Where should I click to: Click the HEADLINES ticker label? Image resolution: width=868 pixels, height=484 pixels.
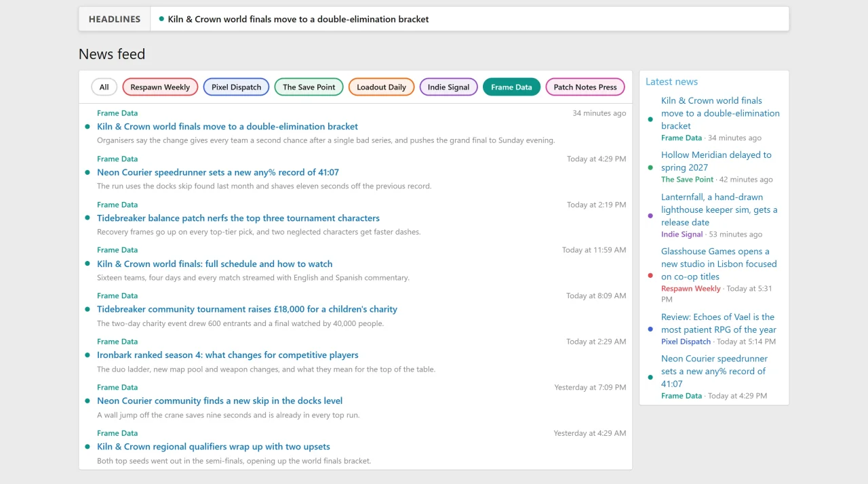coord(115,19)
